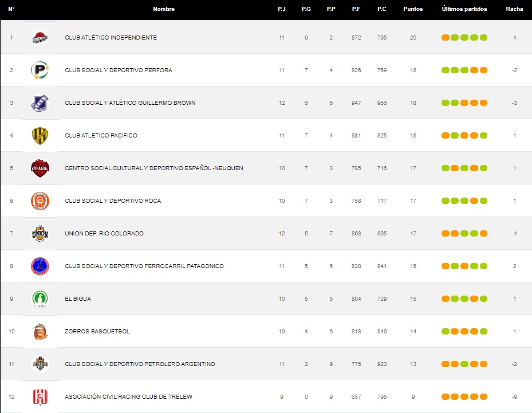Open the Guillermo Brown club crest

click(40, 103)
